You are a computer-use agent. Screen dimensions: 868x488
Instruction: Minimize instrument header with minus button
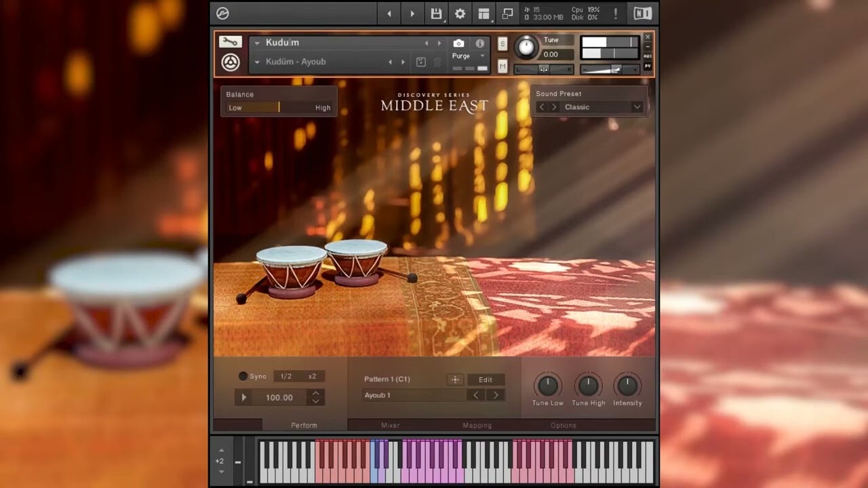point(648,47)
